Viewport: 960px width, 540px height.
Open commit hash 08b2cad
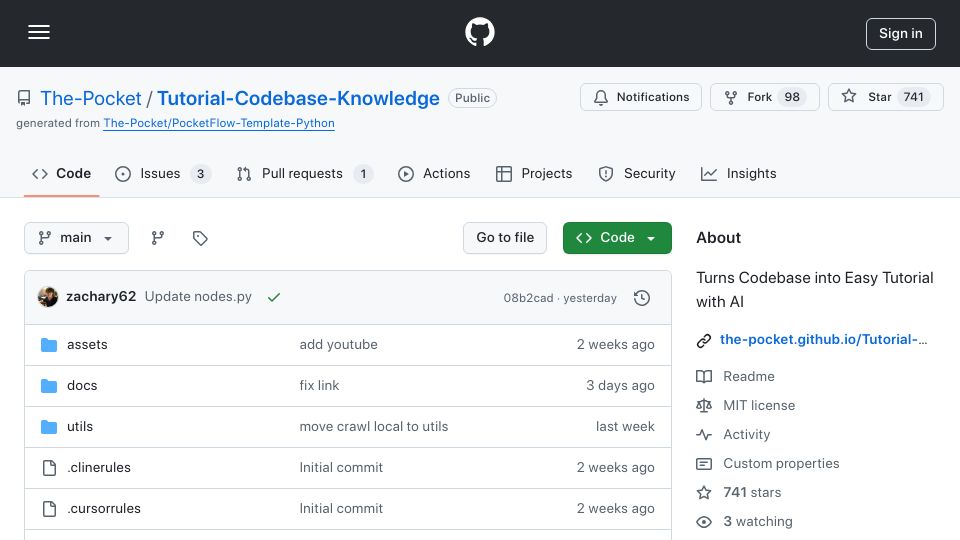tap(528, 298)
